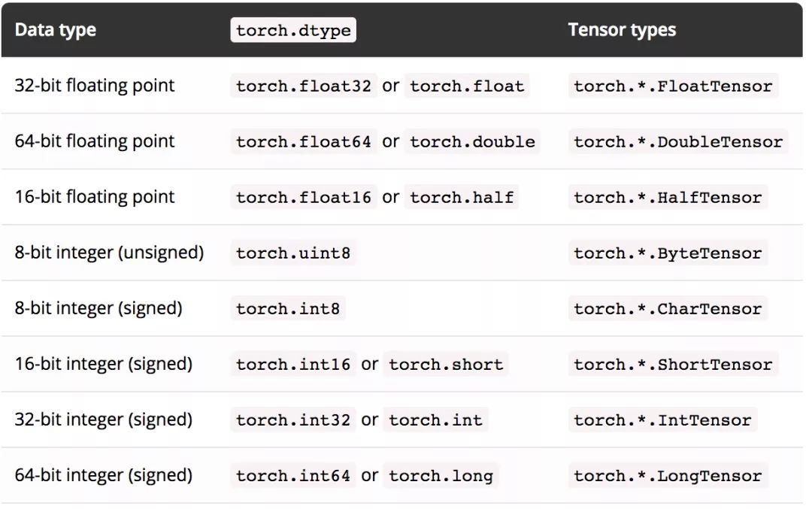Select the torch.*.CharTensor tensor type
812x509 pixels.
(668, 308)
